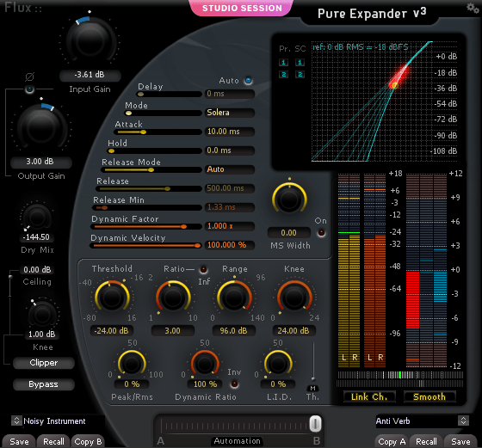Click the Input Gain value -3.61 dB

click(90, 75)
